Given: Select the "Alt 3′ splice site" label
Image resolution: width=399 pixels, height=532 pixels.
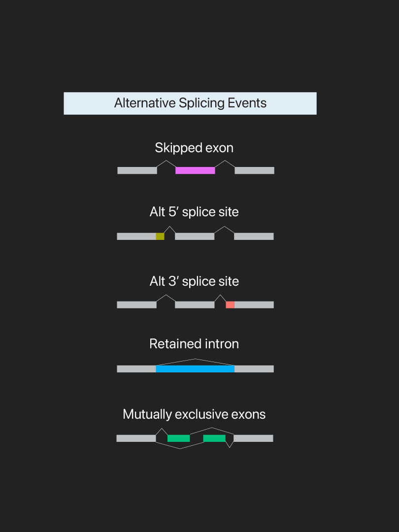Looking at the screenshot, I should click(194, 281).
